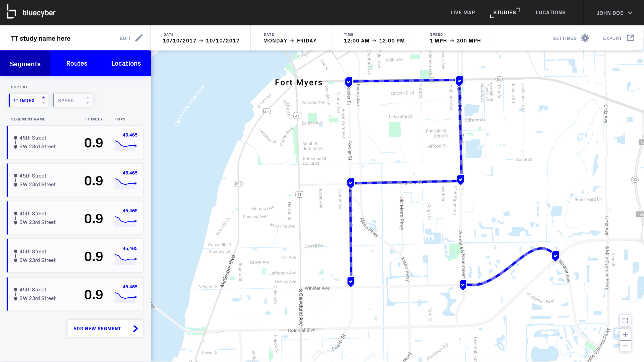
Task: Zoom out on the map
Action: coord(625,346)
